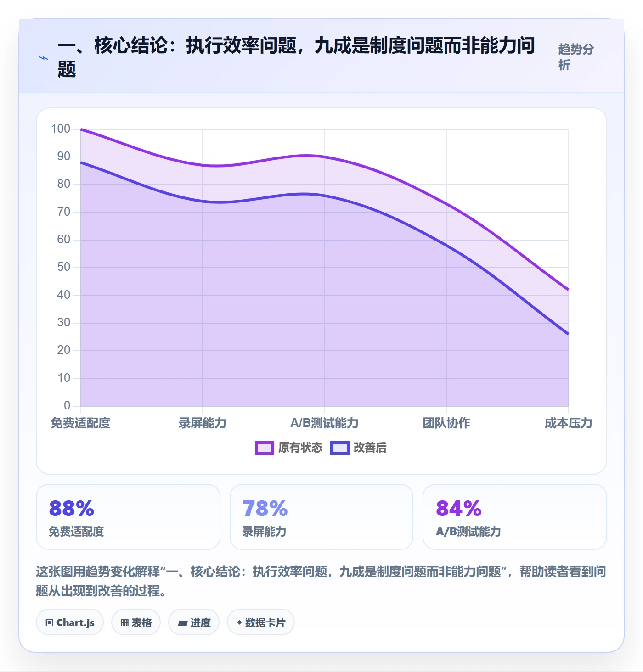The image size is (643, 672).
Task: Click the 100 y-axis value
Action: coord(61,129)
